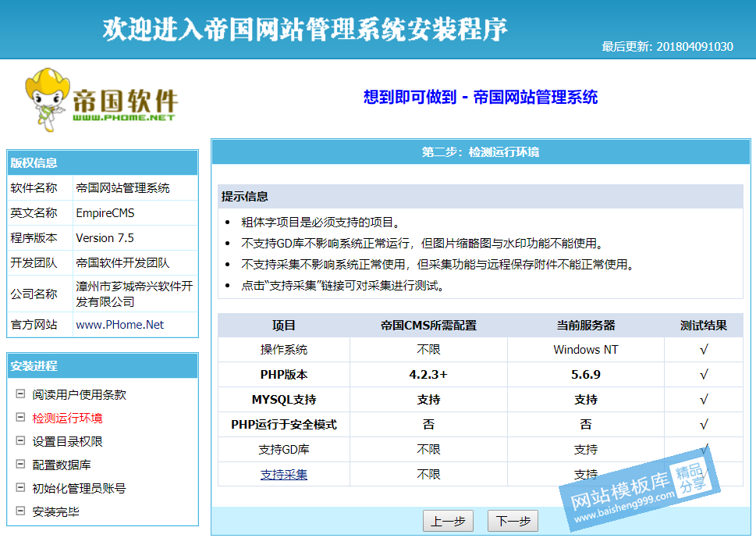Click the hint starting with 点击"支持采集"链接
The height and width of the screenshot is (538, 756).
coord(343,286)
